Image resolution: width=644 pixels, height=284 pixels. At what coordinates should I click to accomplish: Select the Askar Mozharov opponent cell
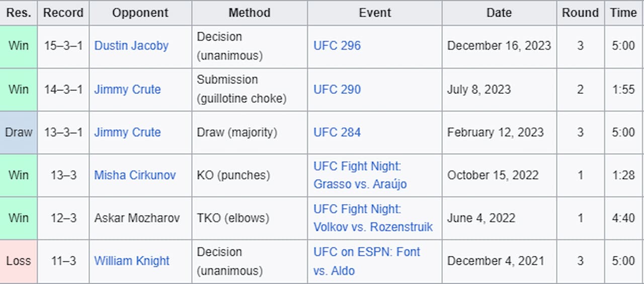[140, 218]
